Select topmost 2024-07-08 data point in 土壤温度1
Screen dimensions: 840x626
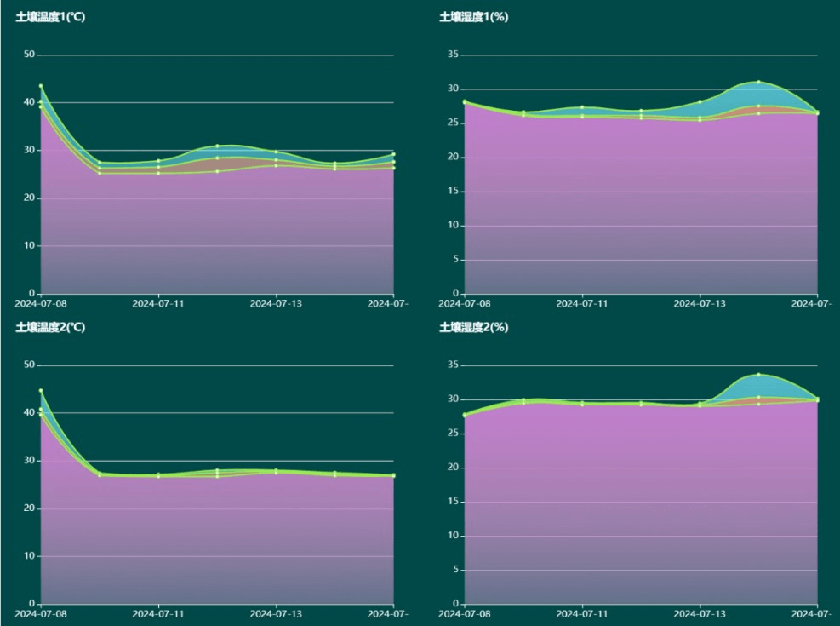41,86
